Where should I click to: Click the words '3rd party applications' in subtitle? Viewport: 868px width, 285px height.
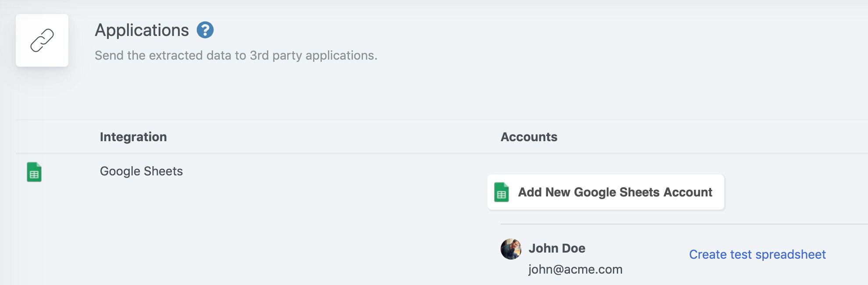[x=313, y=55]
